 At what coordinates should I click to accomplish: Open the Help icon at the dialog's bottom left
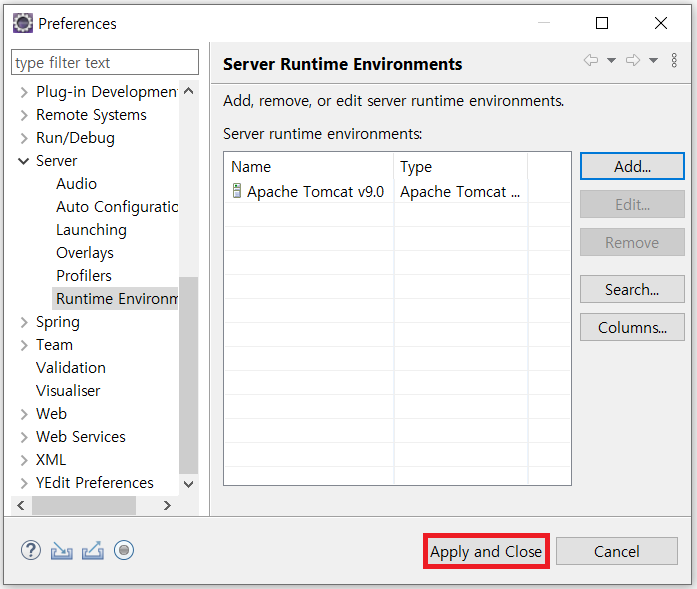point(31,550)
